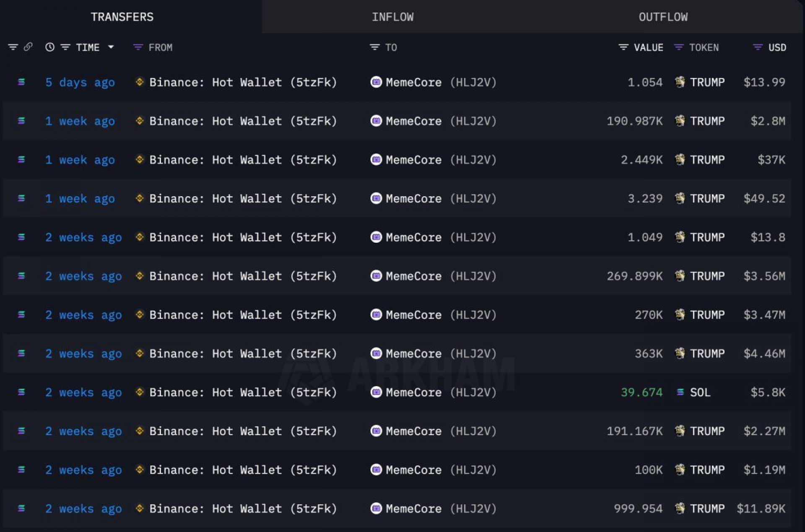Image resolution: width=805 pixels, height=532 pixels.
Task: Open the global filter icon at far left
Action: point(13,47)
